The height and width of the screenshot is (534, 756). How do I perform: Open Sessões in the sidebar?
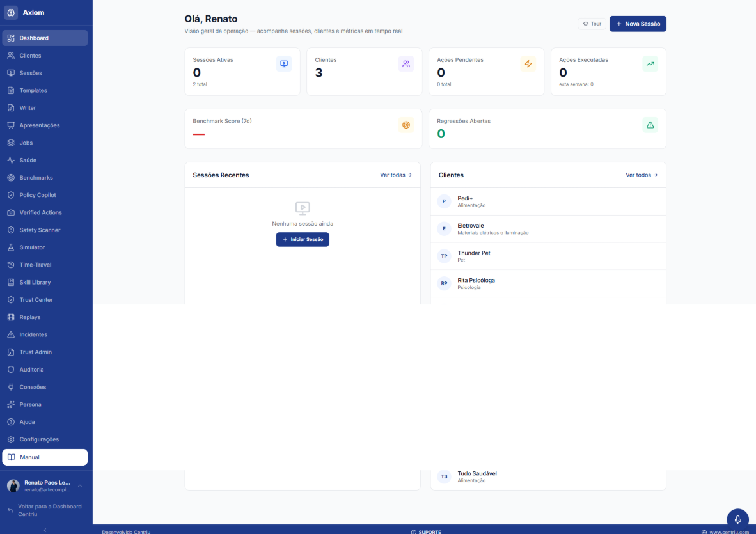[45, 73]
